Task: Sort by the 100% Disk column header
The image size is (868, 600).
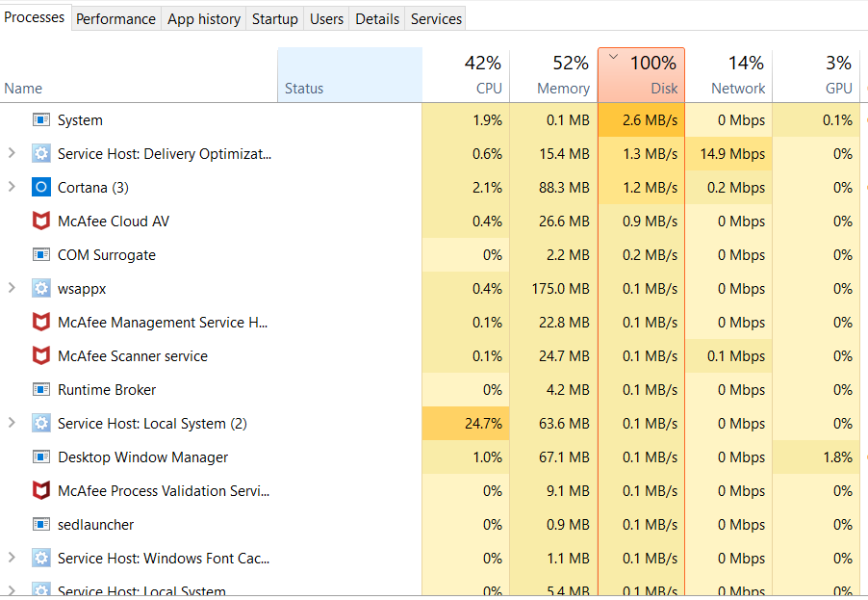Action: pos(642,75)
